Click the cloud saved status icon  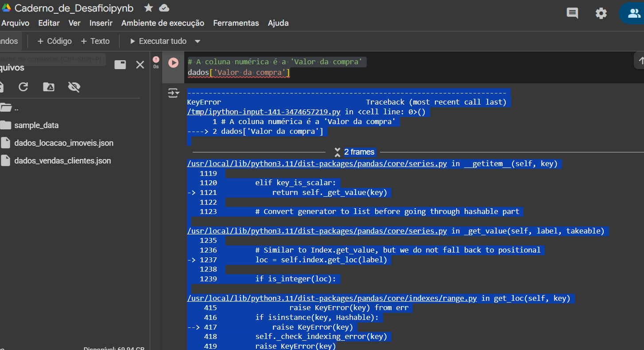(164, 8)
